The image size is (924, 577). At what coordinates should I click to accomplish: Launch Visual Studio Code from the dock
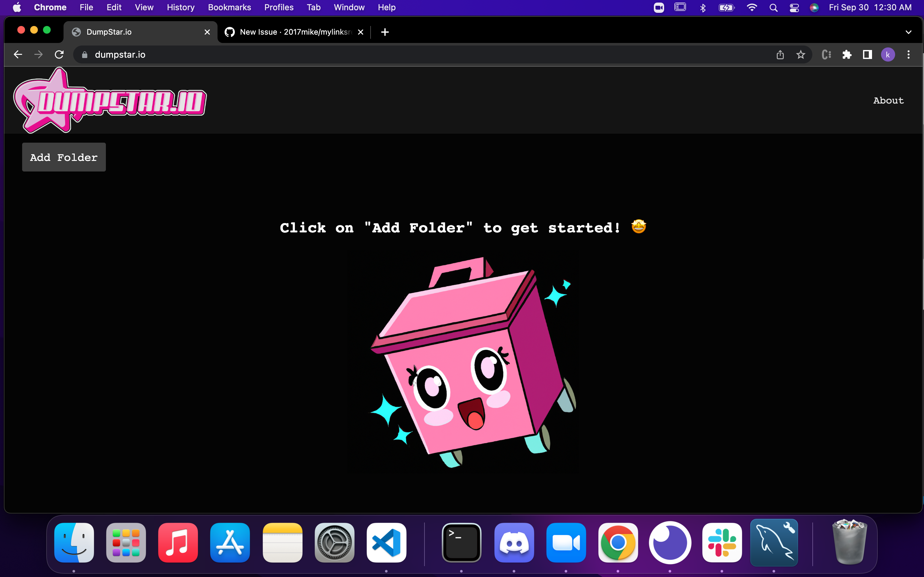386,542
